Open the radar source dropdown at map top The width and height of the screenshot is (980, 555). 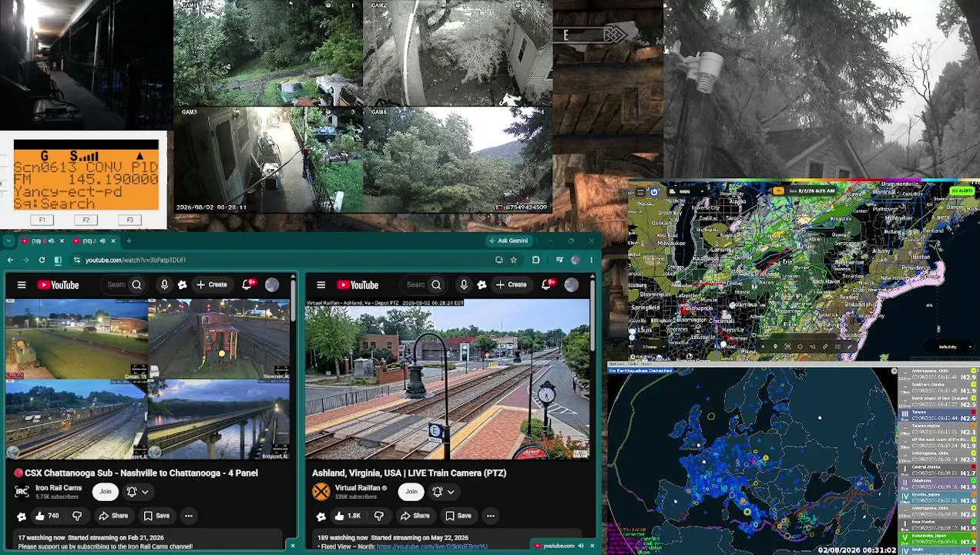[688, 192]
